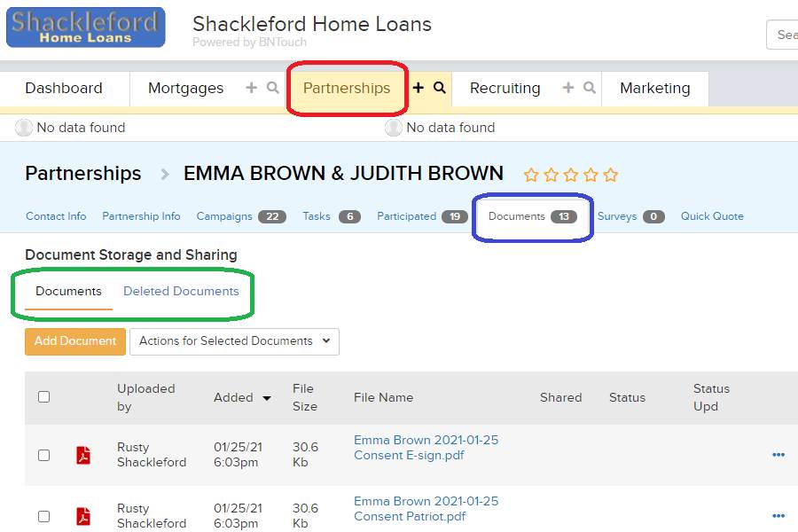Click the search input field

click(x=782, y=35)
